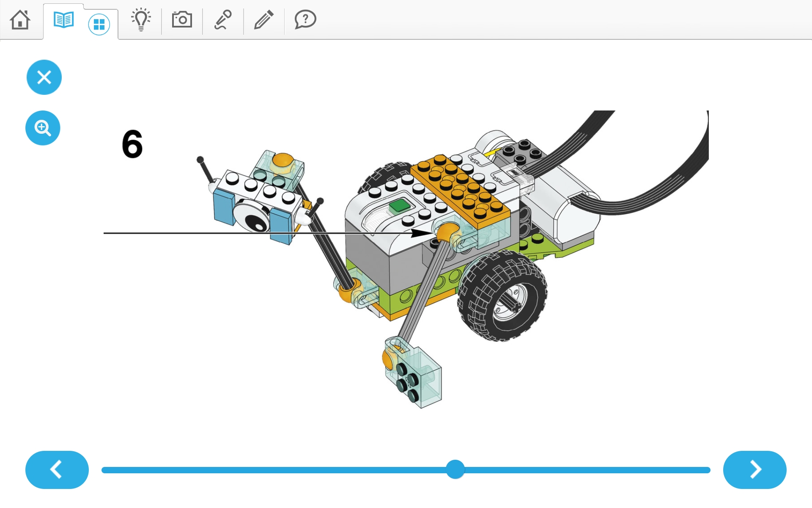Open the camera capture tool
Image resolution: width=812 pixels, height=508 pixels.
(x=182, y=19)
